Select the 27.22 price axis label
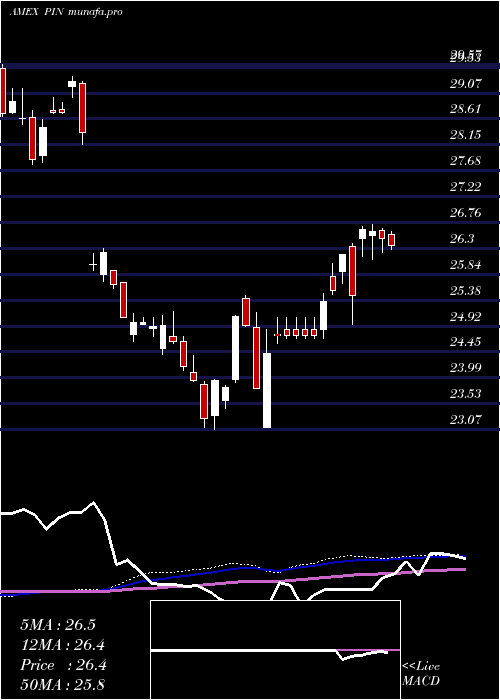The width and height of the screenshot is (500, 700). (466, 187)
